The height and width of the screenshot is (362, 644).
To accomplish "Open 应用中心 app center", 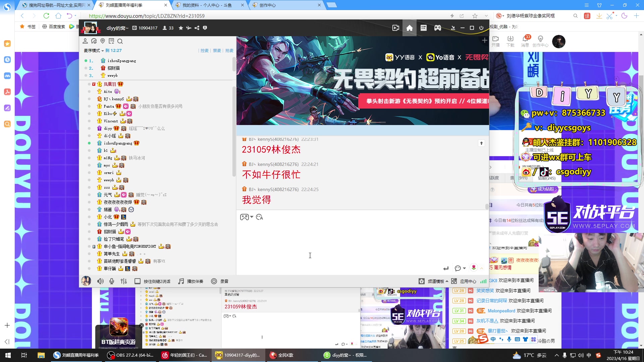I will [464, 281].
